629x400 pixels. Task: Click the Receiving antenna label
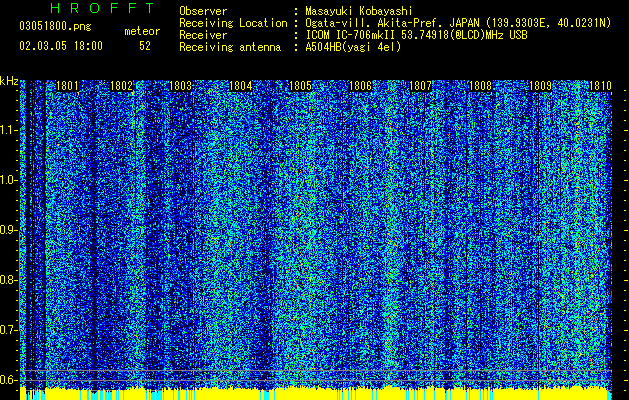tap(230, 47)
